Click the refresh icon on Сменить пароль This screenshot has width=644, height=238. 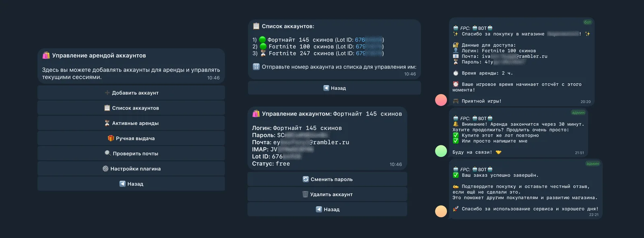306,179
